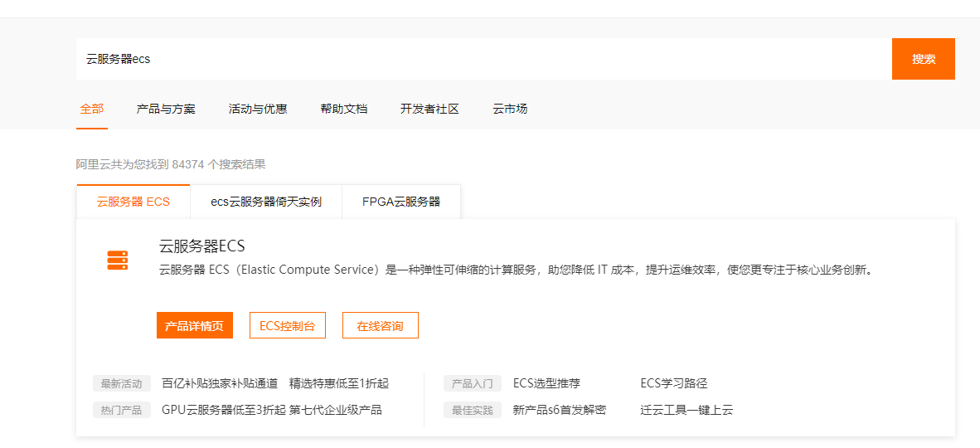Click the orange ECS server stack icon
The width and height of the screenshot is (980, 448).
pyautogui.click(x=118, y=261)
